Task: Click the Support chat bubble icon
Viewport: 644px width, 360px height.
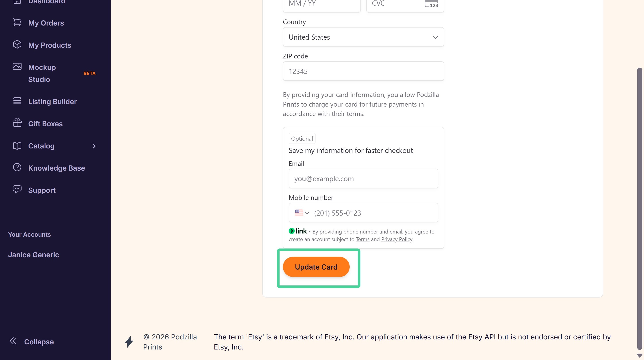Action: (x=17, y=189)
